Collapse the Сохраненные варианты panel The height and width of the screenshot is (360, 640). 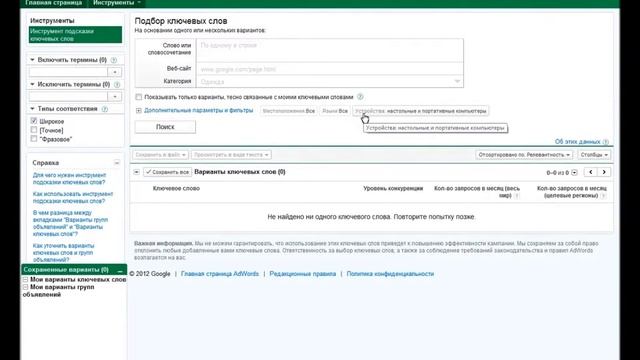tap(120, 270)
